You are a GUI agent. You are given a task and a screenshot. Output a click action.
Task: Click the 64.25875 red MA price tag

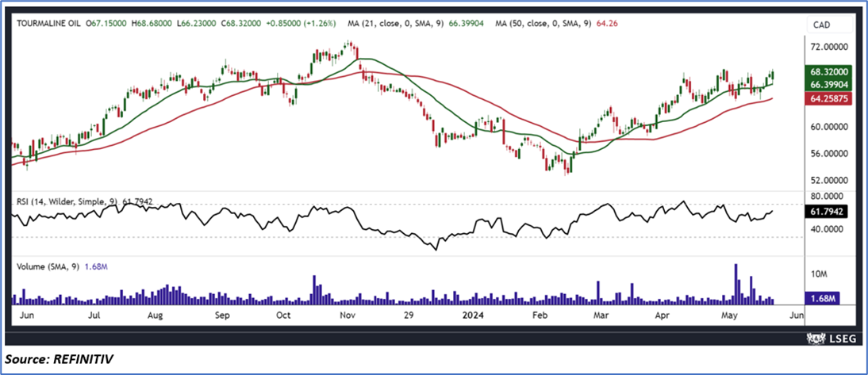[830, 98]
